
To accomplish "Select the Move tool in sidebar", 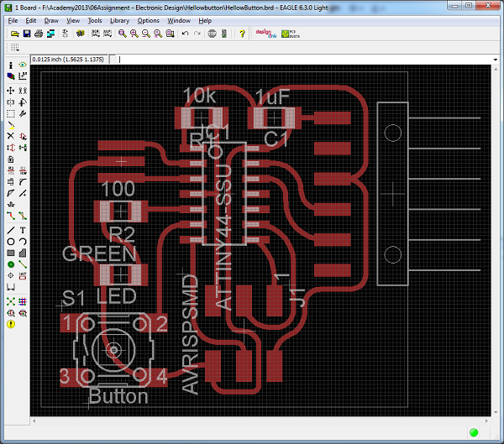I will tap(10, 90).
